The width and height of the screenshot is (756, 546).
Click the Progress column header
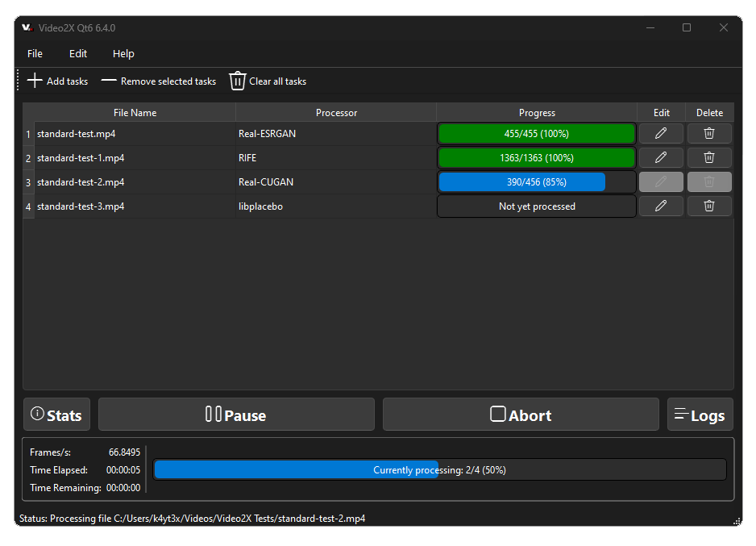[536, 112]
